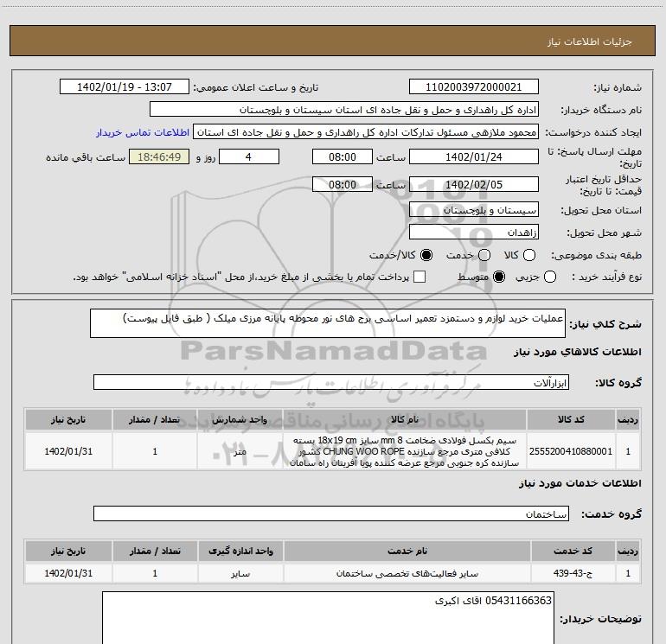Click the شرح کلی نیاز description box

click(x=328, y=323)
